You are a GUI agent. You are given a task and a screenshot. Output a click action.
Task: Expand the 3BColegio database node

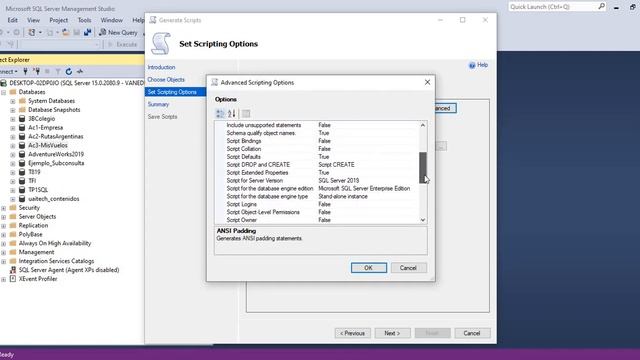coord(13,119)
